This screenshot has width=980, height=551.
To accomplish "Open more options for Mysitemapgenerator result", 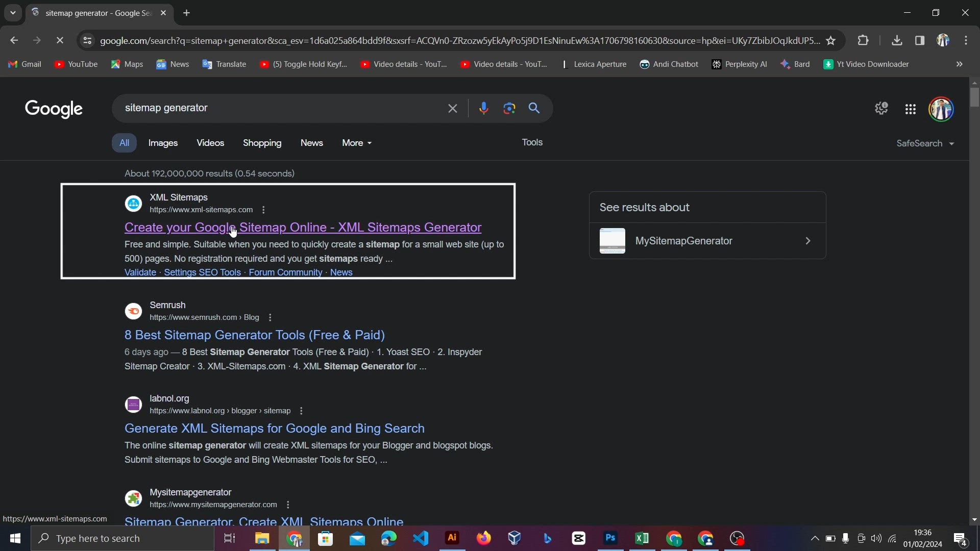I will (x=288, y=505).
